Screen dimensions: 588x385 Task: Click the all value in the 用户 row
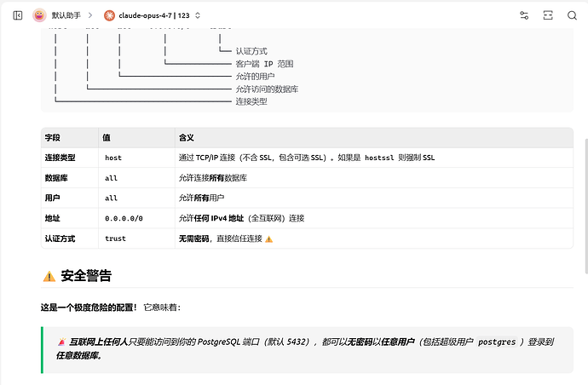click(x=111, y=198)
